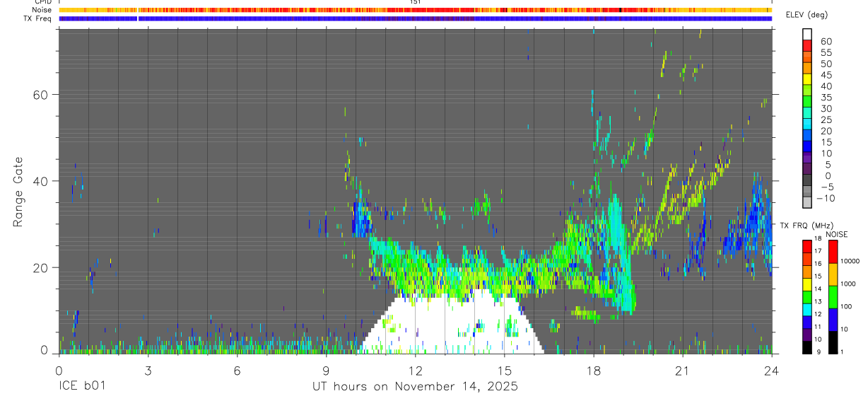Screen dimensions: 868x401
Task: Click 'UT hours on November 14, 2025' label
Action: pyautogui.click(x=415, y=387)
